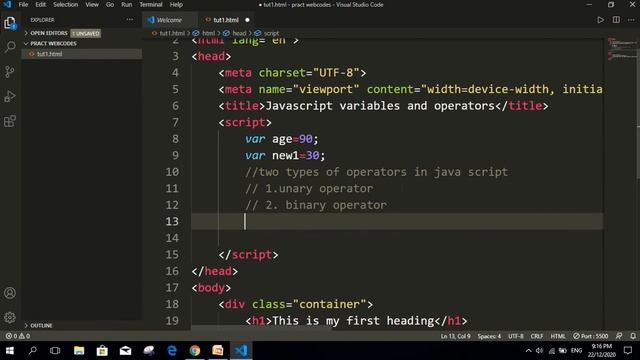Change the UTF-8 encoding in status bar

(x=516, y=336)
